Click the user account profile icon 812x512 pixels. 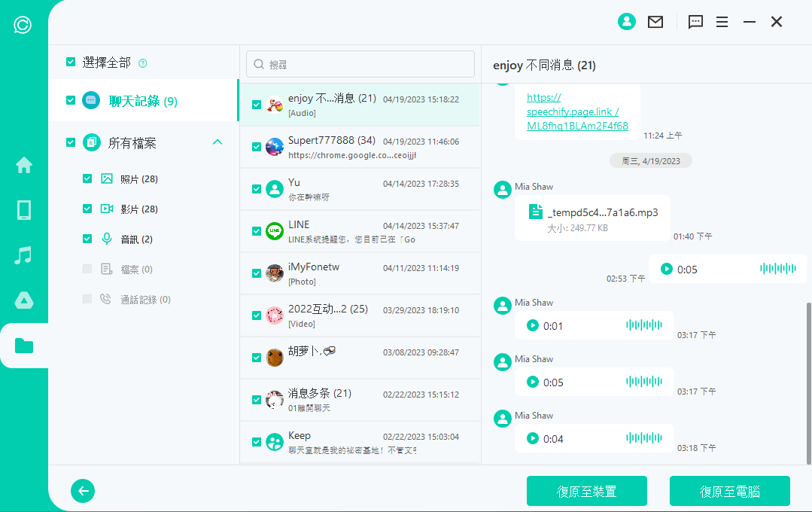627,21
